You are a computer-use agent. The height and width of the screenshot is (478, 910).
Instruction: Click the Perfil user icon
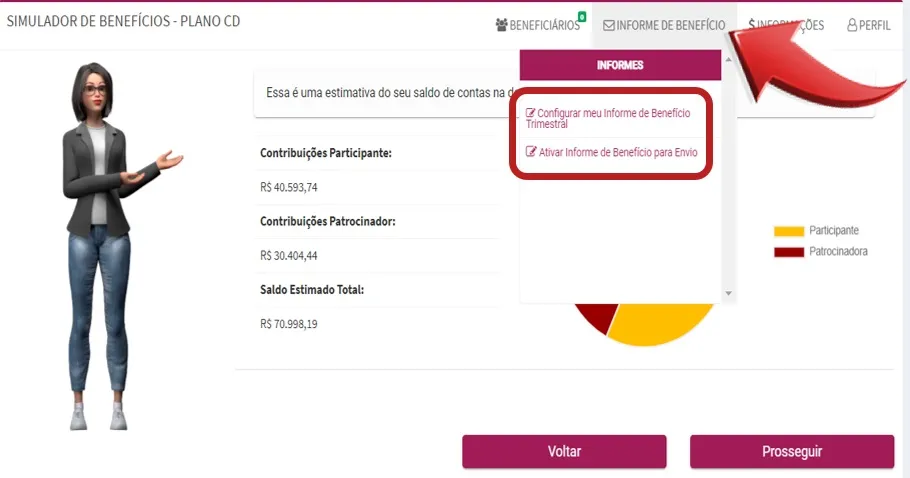coord(852,25)
